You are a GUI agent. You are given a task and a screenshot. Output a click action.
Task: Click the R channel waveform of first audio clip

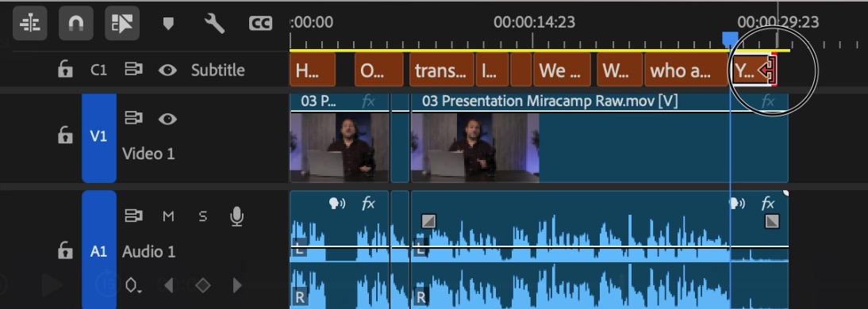coord(340,286)
